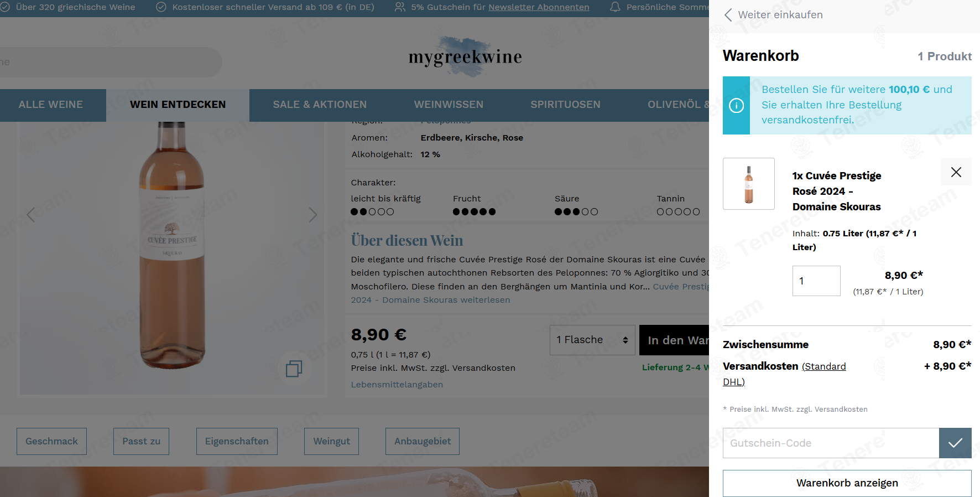
Task: Click the product price 8,90 € on page
Action: tap(379, 335)
